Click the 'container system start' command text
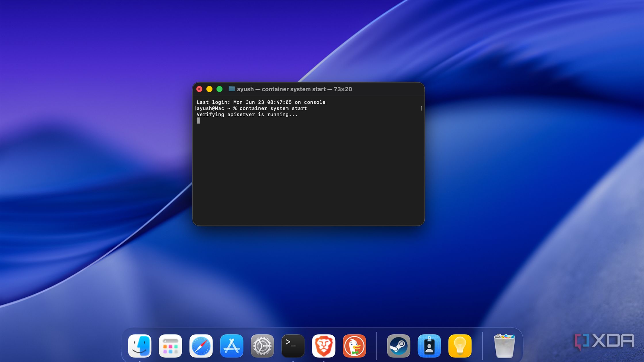Viewport: 644px width, 362px height. (273, 108)
